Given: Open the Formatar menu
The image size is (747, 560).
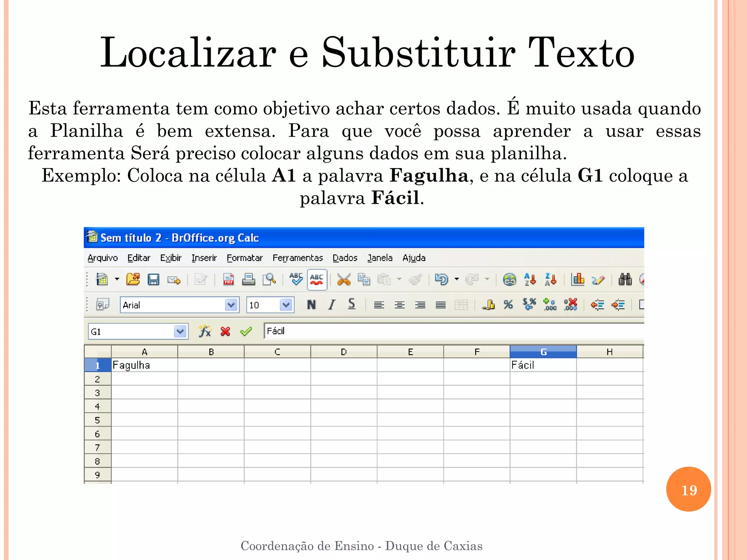Looking at the screenshot, I should [244, 258].
